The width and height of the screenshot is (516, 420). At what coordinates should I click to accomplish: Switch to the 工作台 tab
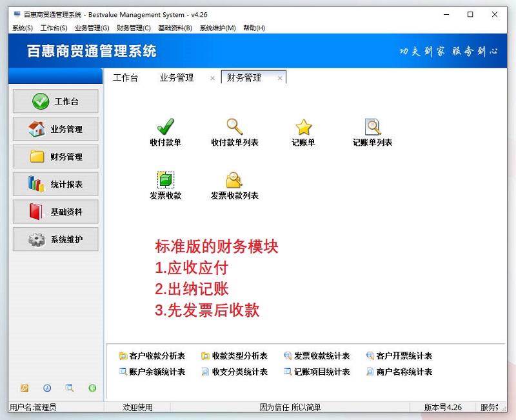[125, 77]
